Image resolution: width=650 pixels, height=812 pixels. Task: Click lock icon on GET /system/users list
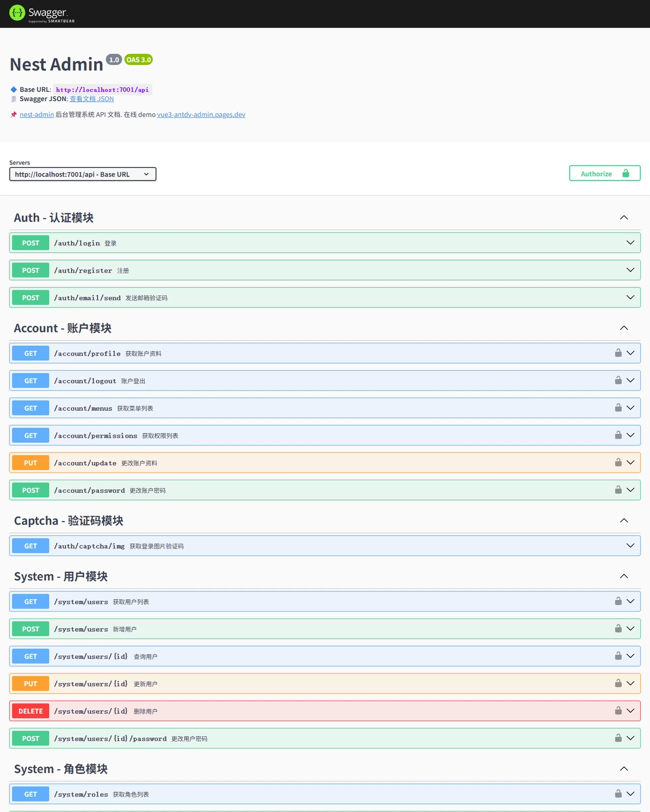(x=618, y=601)
